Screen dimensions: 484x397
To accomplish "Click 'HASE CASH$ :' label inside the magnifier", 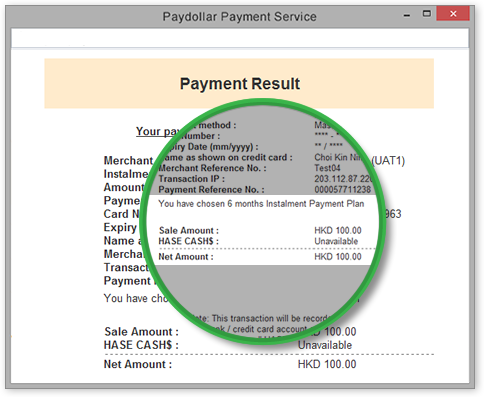I will point(189,241).
